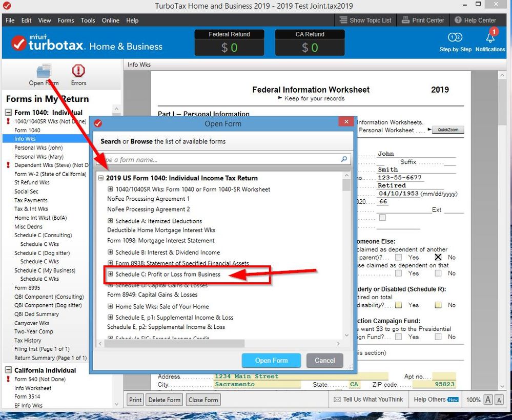Click the Federal Refund amount display

pyautogui.click(x=229, y=48)
